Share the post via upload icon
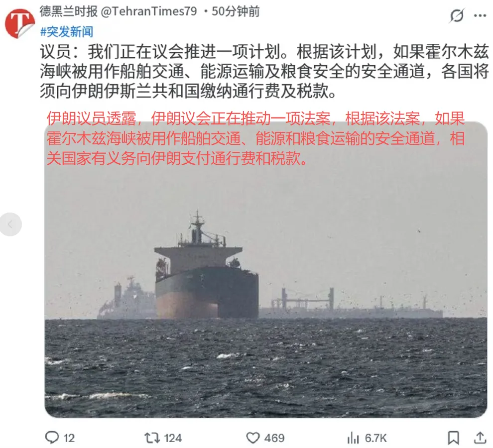Screen dimensions: 493x448 pos(480,438)
